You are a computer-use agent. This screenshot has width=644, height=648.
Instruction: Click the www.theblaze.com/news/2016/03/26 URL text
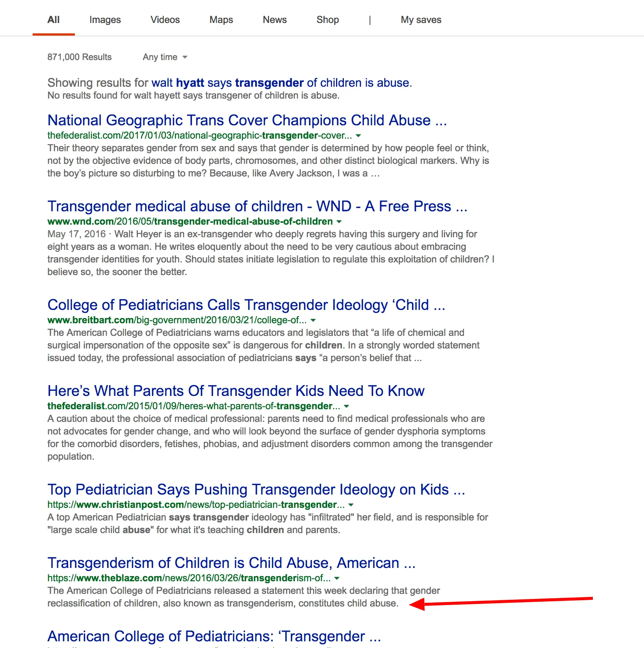coord(189,578)
